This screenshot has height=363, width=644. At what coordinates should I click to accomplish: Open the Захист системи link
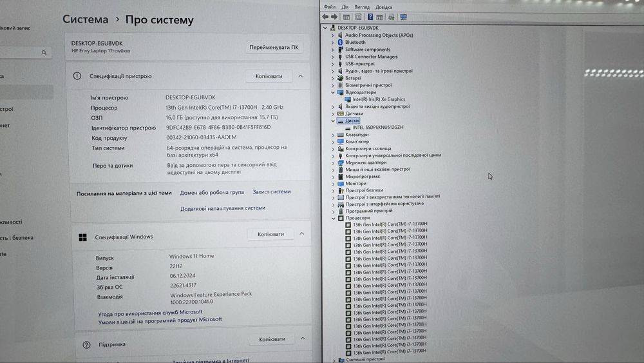(272, 191)
